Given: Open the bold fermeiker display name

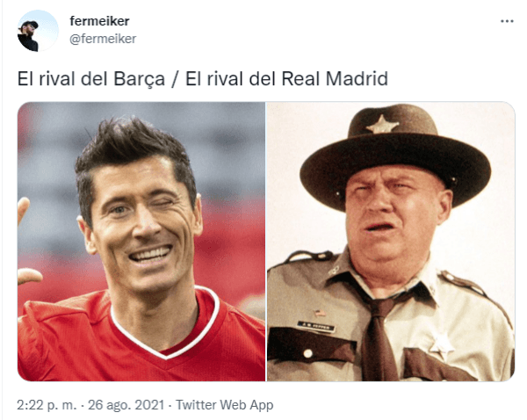Looking at the screenshot, I should (99, 21).
